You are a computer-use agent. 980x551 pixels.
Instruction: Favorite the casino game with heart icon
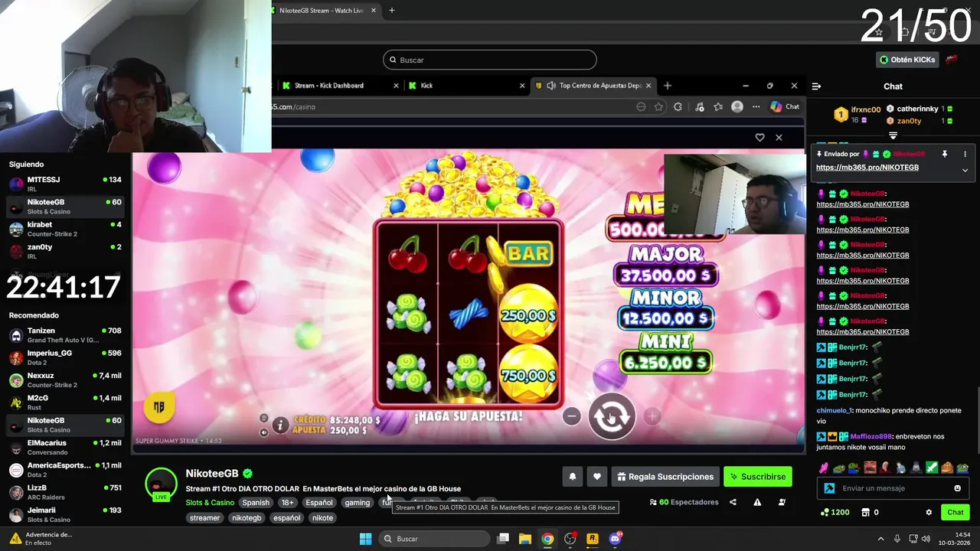click(x=759, y=137)
